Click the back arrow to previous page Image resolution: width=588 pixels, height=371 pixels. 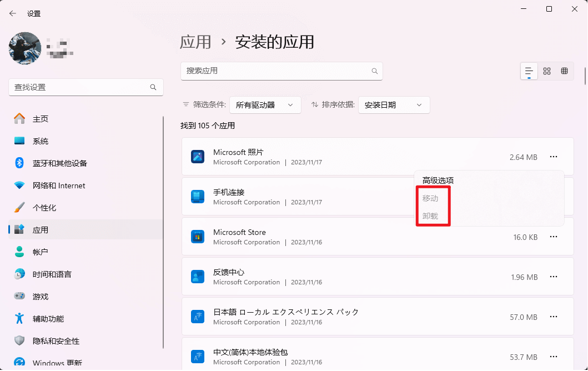(x=12, y=13)
